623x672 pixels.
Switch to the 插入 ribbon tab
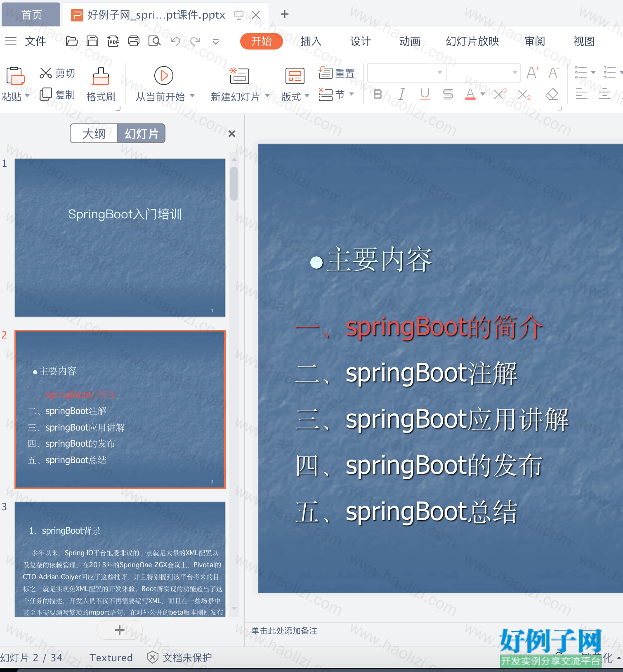coord(311,41)
